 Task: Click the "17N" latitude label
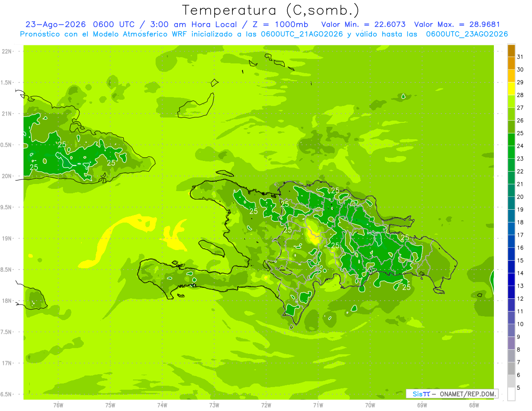click(7, 363)
